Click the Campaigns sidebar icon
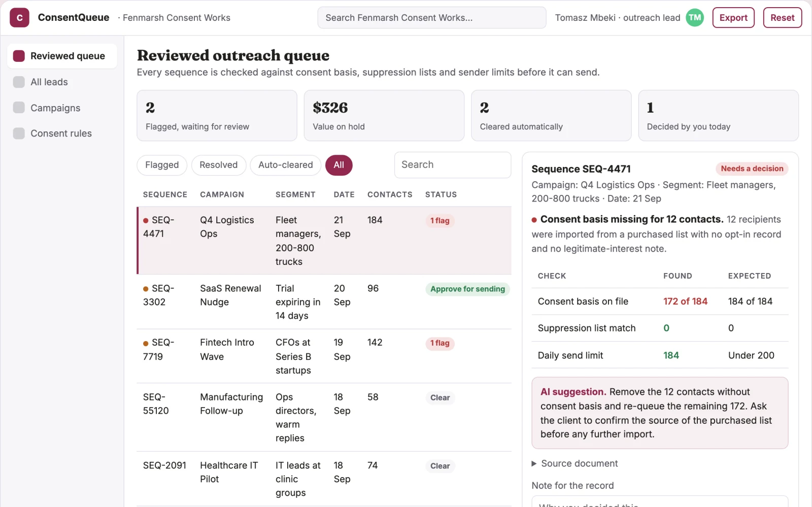Viewport: 812px width, 507px height. pyautogui.click(x=19, y=108)
